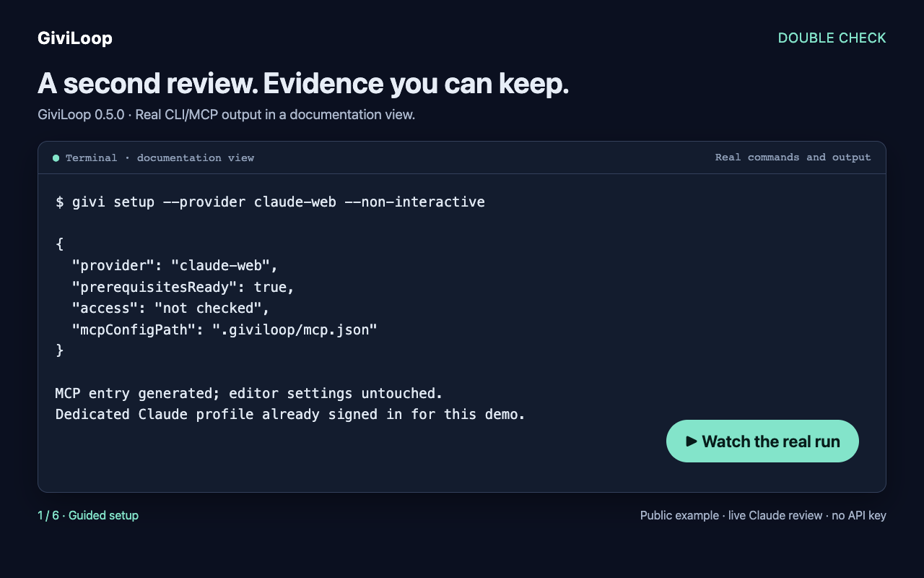Click the GiviLoop 0.5.0 subtitle text
Image resolution: width=924 pixels, height=578 pixels.
tap(226, 115)
